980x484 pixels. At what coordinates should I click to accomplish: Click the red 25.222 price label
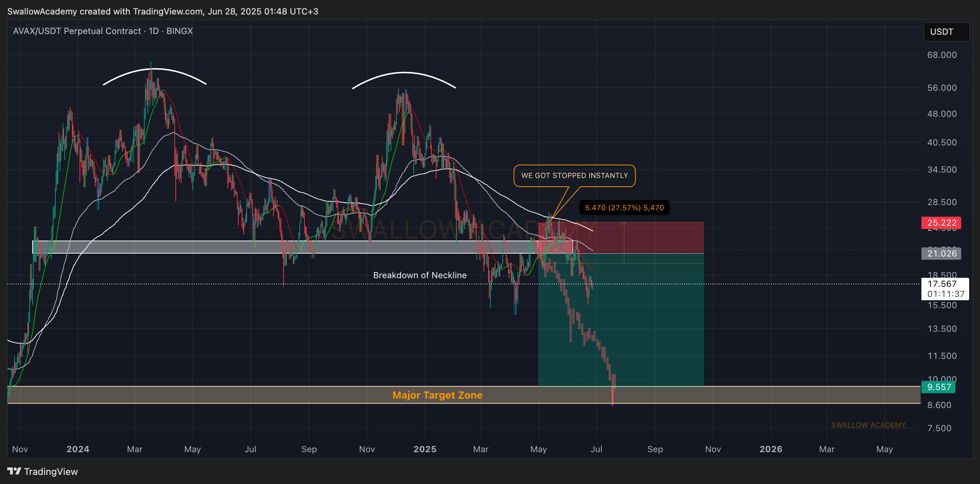click(941, 222)
